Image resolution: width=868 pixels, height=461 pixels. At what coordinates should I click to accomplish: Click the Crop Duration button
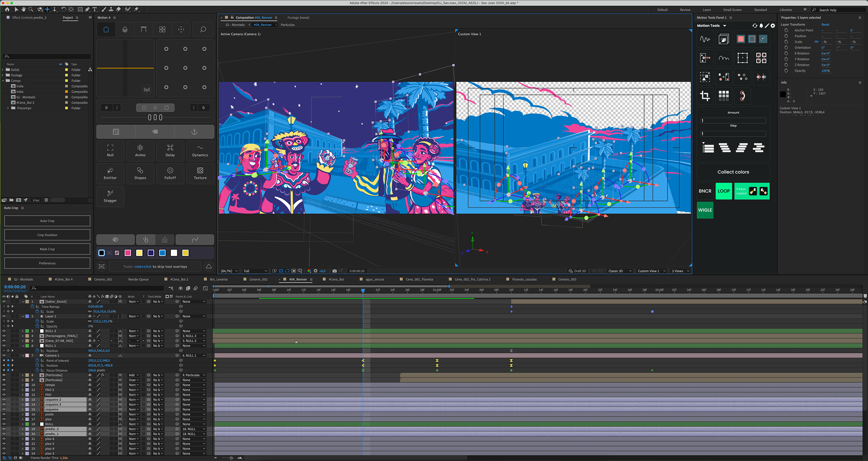tap(47, 235)
